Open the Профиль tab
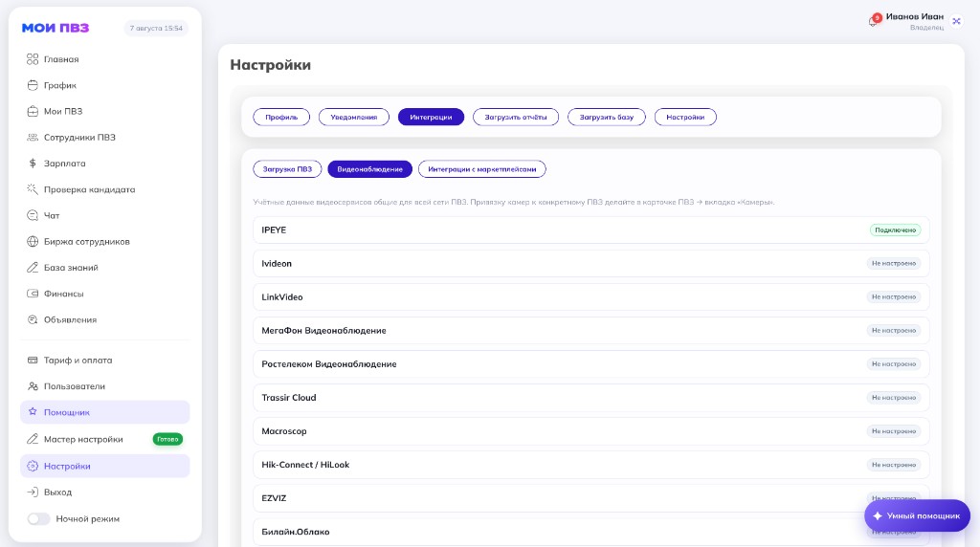This screenshot has width=980, height=547. [281, 117]
